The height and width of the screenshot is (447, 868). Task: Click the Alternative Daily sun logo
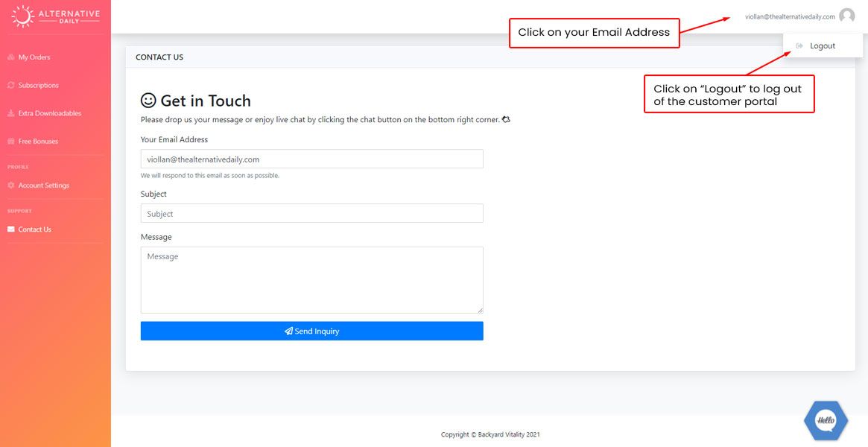[23, 16]
